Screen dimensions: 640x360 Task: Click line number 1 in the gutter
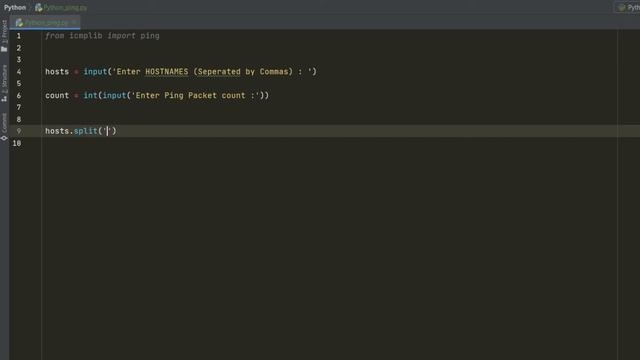(x=18, y=36)
